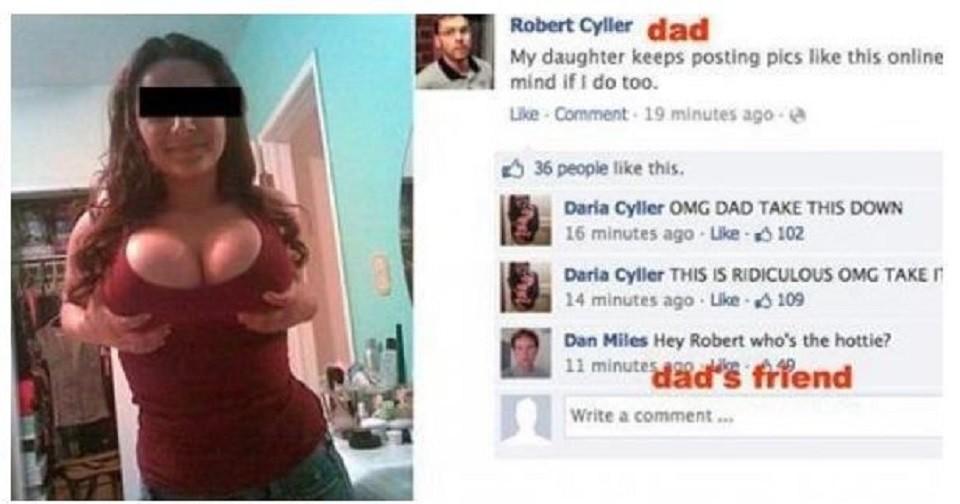The image size is (960, 504).
Task: Open Robert Cyller's profile picture
Action: pyautogui.click(x=455, y=52)
